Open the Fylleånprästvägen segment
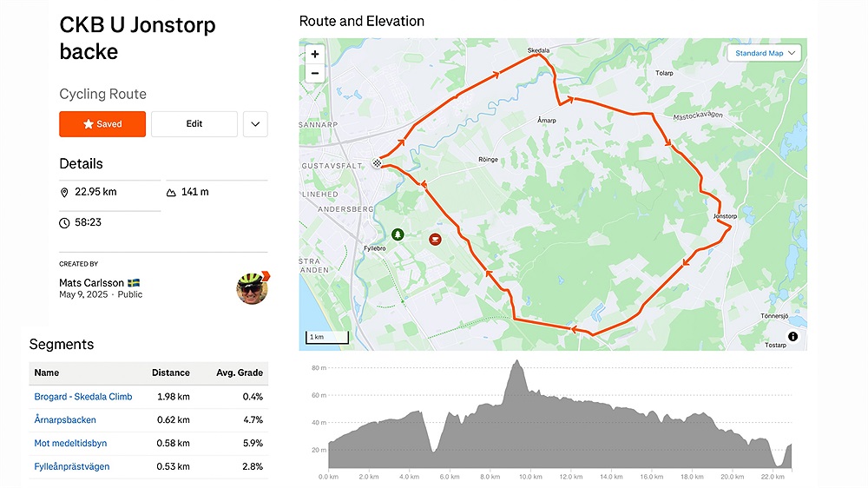Screen dimensions: 868x488 72,467
